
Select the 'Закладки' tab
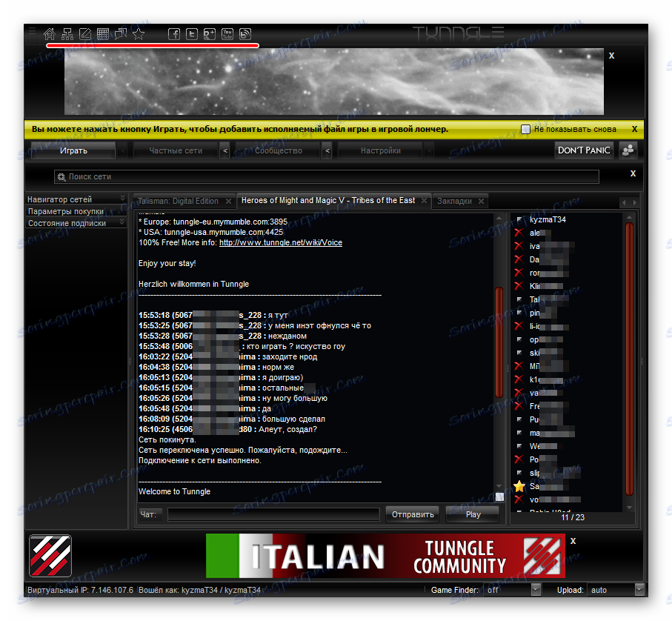coord(454,201)
